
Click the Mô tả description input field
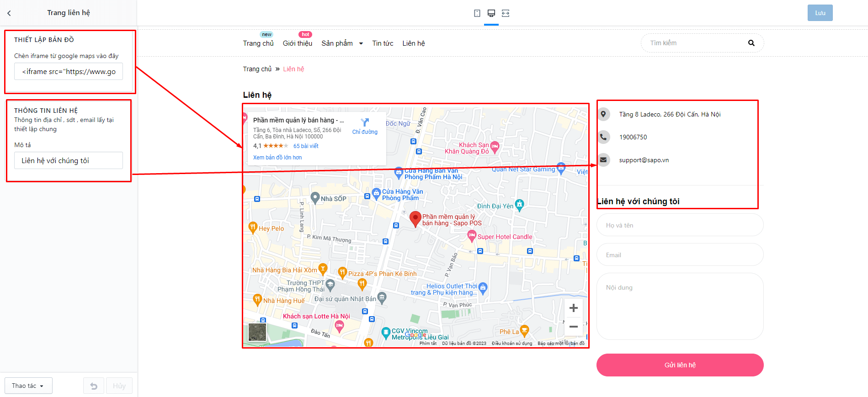coord(69,160)
